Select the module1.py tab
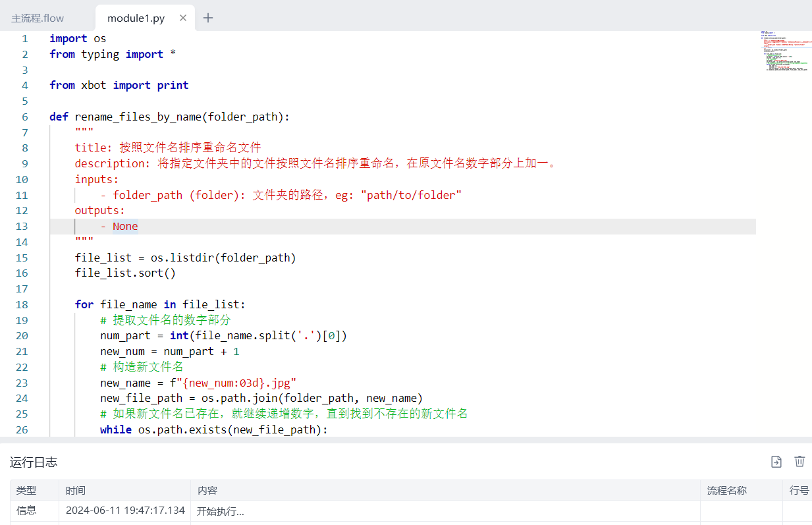The width and height of the screenshot is (812, 525). click(x=136, y=18)
